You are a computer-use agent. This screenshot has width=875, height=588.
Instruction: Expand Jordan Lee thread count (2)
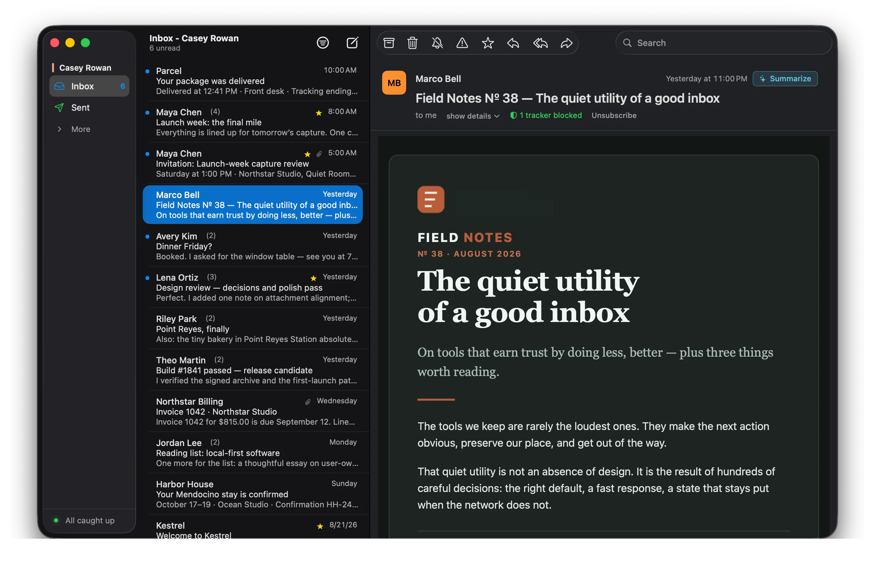point(215,442)
